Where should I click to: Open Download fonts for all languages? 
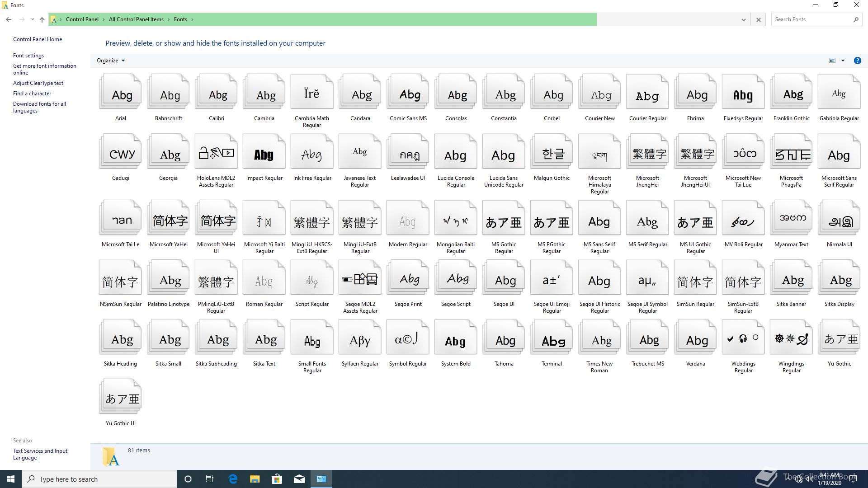click(x=39, y=107)
